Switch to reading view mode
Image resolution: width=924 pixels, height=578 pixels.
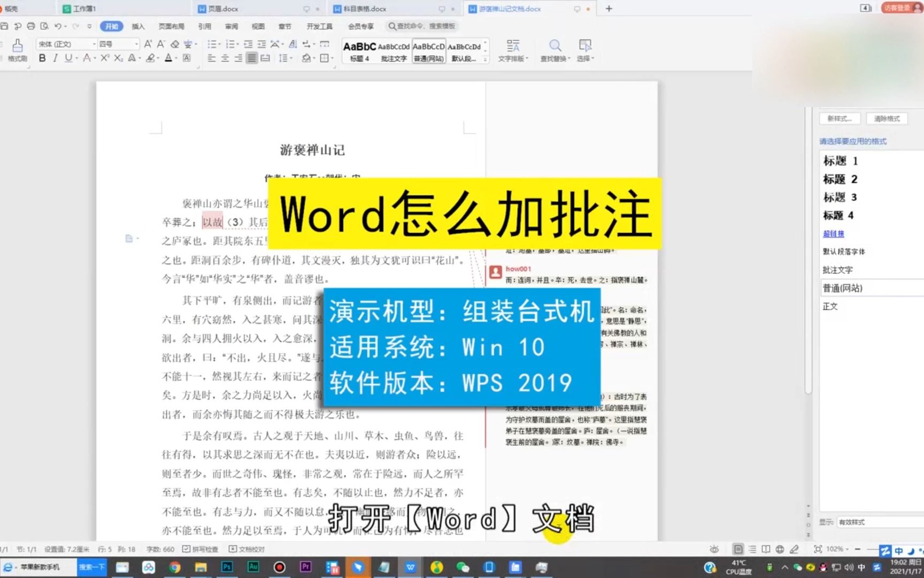766,549
